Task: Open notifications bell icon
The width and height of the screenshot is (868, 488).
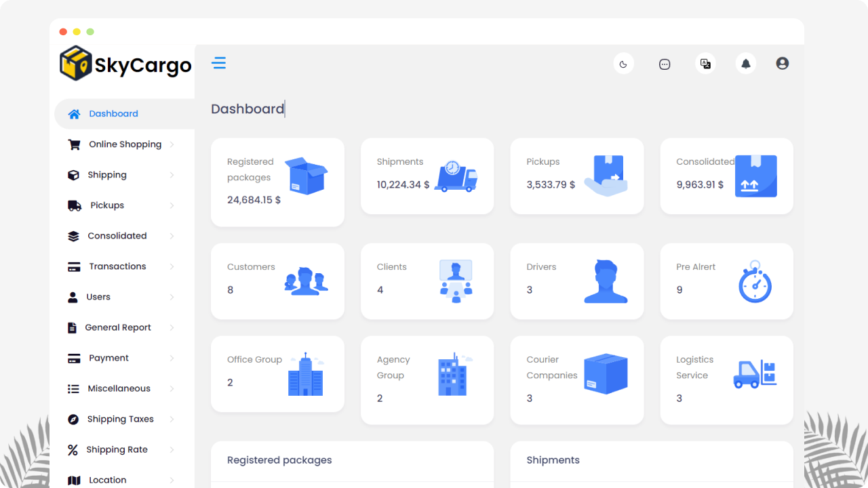Action: pos(746,64)
